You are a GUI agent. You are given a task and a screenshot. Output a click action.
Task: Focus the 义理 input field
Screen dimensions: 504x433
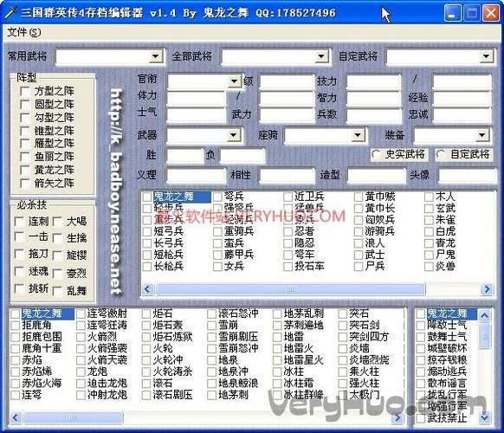pos(196,176)
